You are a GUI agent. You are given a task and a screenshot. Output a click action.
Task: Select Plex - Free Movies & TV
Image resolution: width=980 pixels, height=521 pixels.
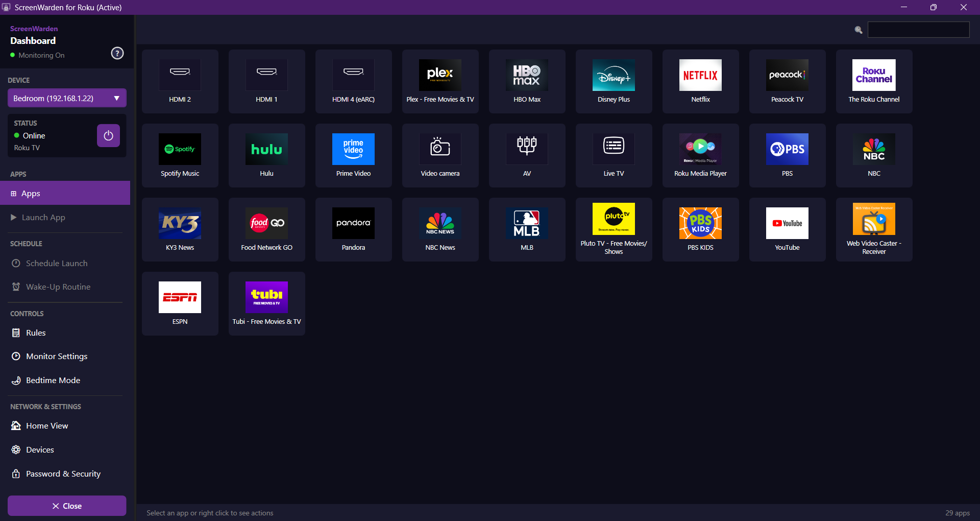click(x=440, y=82)
